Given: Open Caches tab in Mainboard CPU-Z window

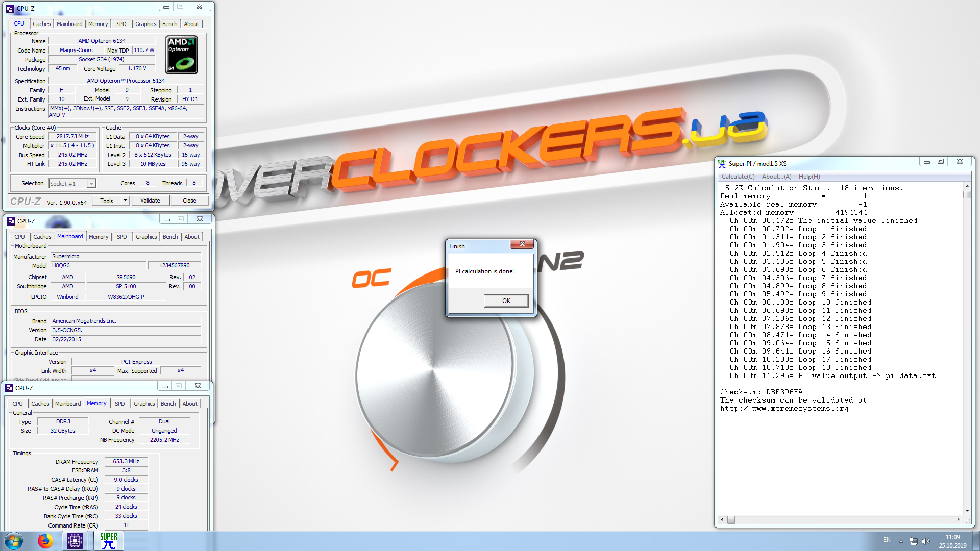Looking at the screenshot, I should [42, 237].
